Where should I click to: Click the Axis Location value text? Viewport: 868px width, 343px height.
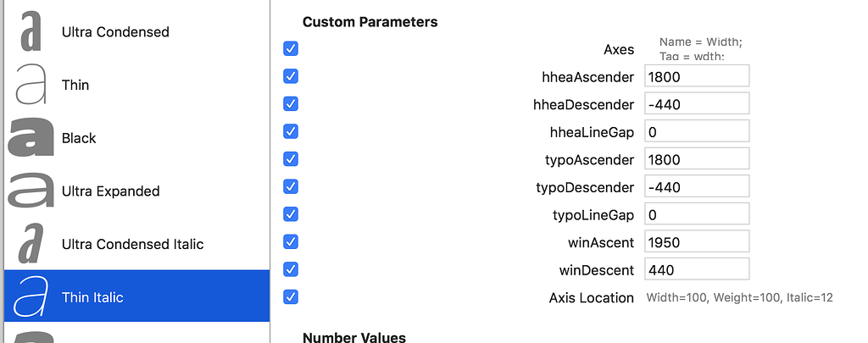(740, 297)
